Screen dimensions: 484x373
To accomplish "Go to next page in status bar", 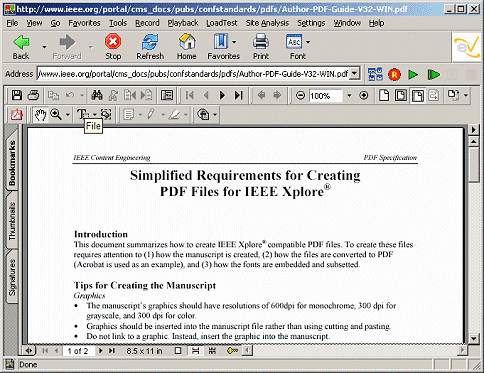I will (100, 351).
